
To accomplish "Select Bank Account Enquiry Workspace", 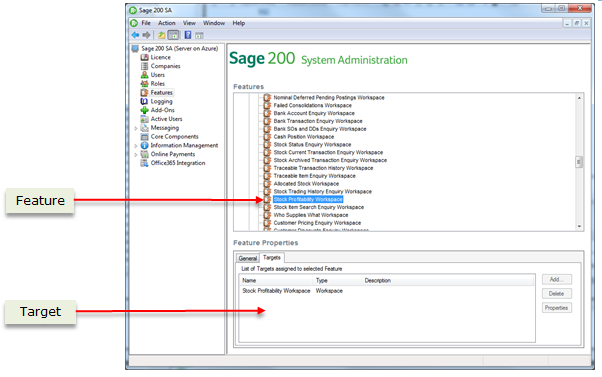I will [x=314, y=113].
